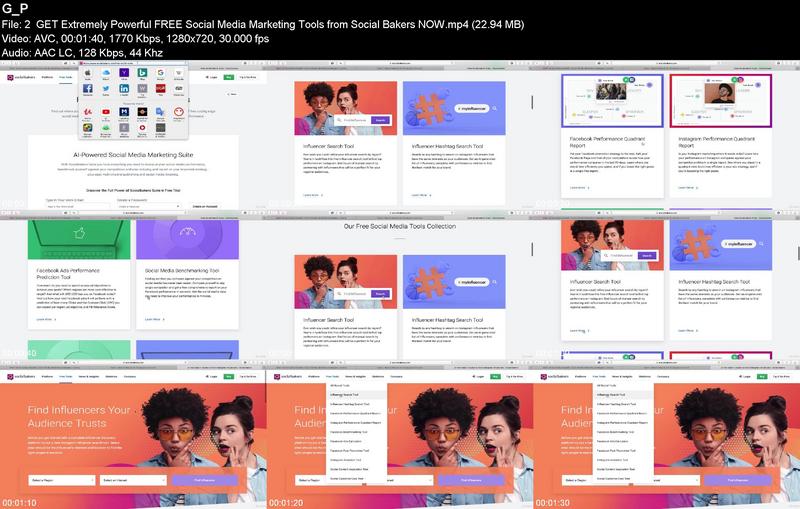The height and width of the screenshot is (509, 800).
Task: Open the purple Social Media Benchmarking Tool thumbnail
Action: (x=187, y=240)
